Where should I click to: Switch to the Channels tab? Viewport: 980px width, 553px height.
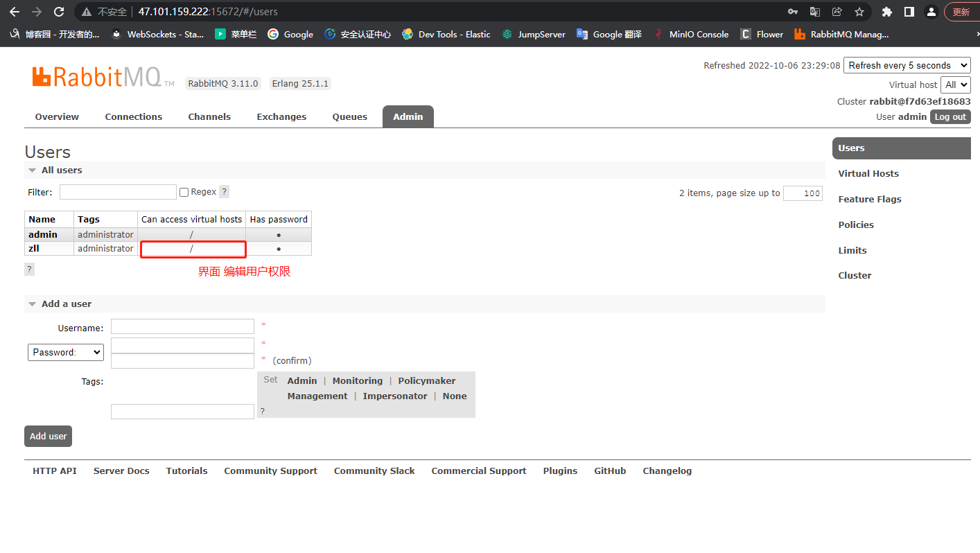coord(209,116)
